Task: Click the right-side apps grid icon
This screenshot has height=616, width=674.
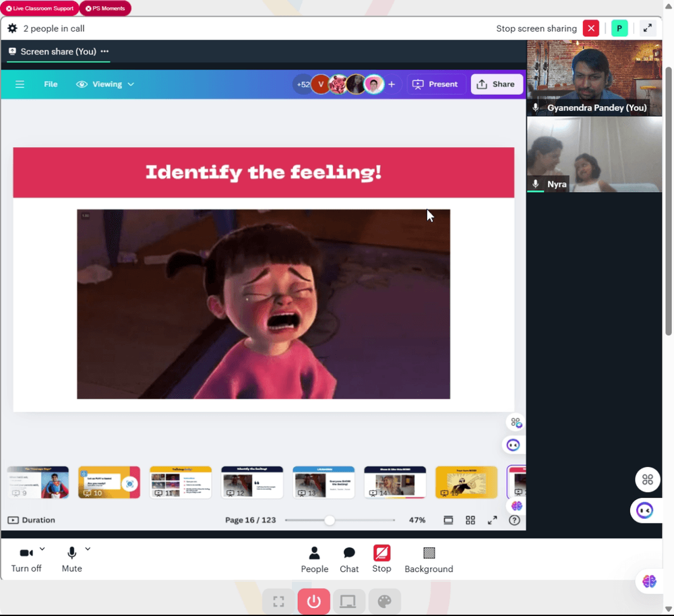Action: [x=647, y=479]
